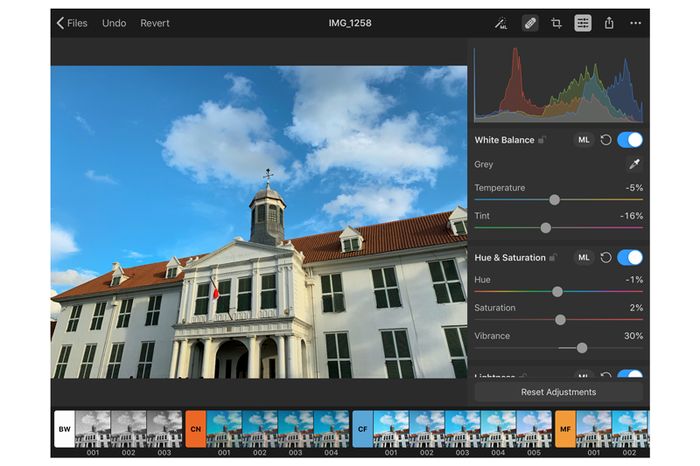Open the share export icon
The height and width of the screenshot is (466, 700).
(609, 23)
